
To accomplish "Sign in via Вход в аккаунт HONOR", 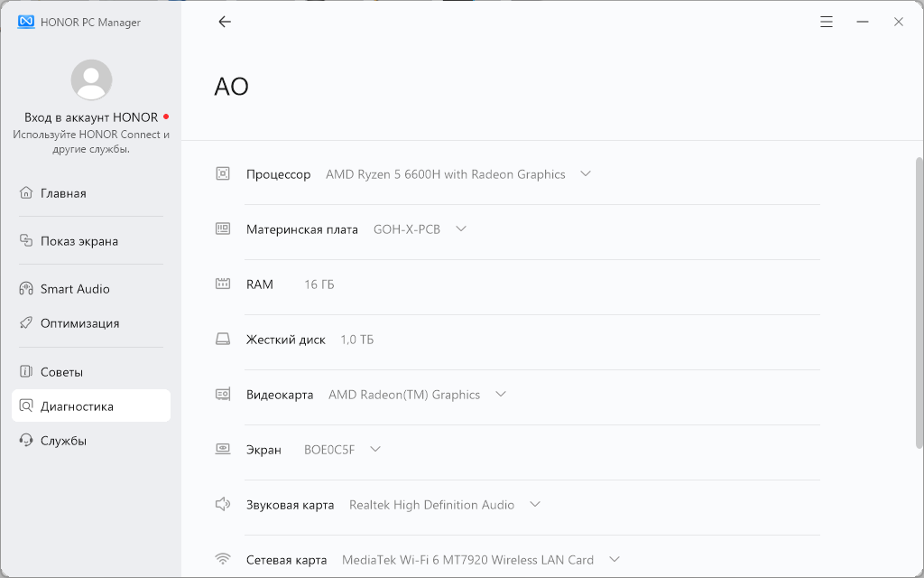I will (91, 117).
